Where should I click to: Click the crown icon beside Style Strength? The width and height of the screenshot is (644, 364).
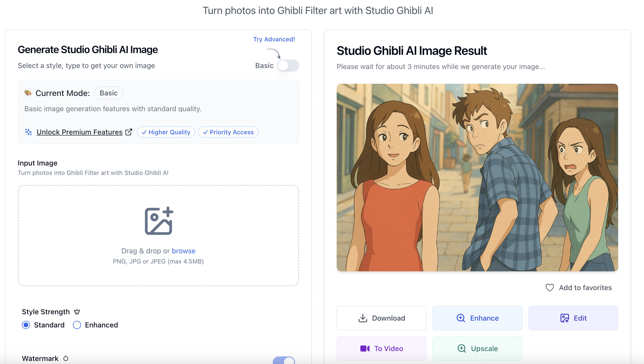click(x=77, y=312)
